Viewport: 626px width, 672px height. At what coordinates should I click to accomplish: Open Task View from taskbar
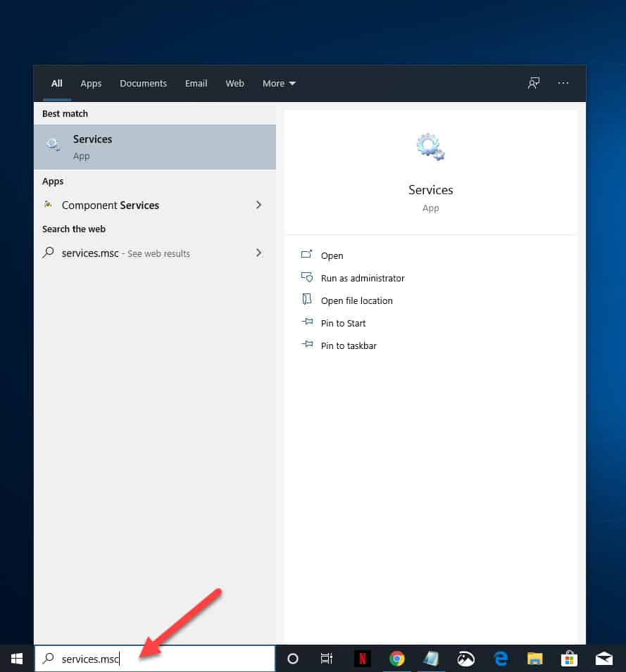[327, 659]
